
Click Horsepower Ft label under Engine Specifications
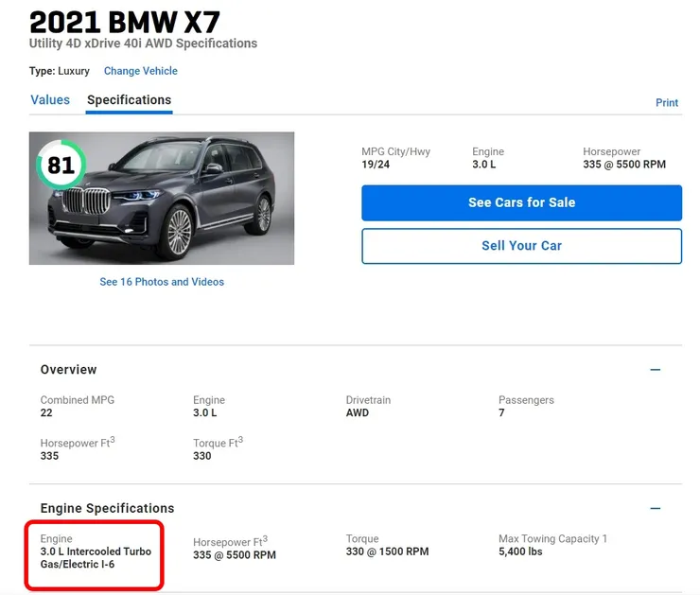coord(230,542)
